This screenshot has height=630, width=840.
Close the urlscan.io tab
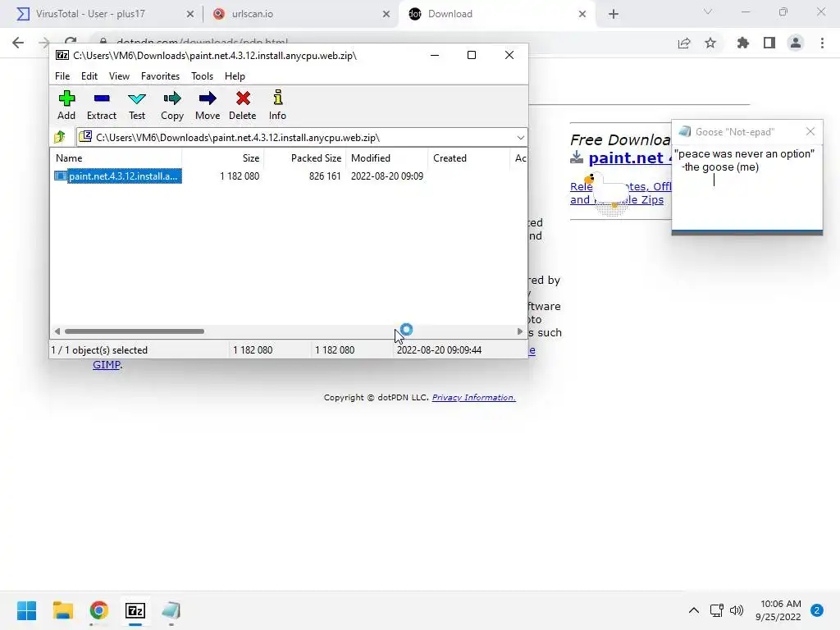(x=386, y=14)
